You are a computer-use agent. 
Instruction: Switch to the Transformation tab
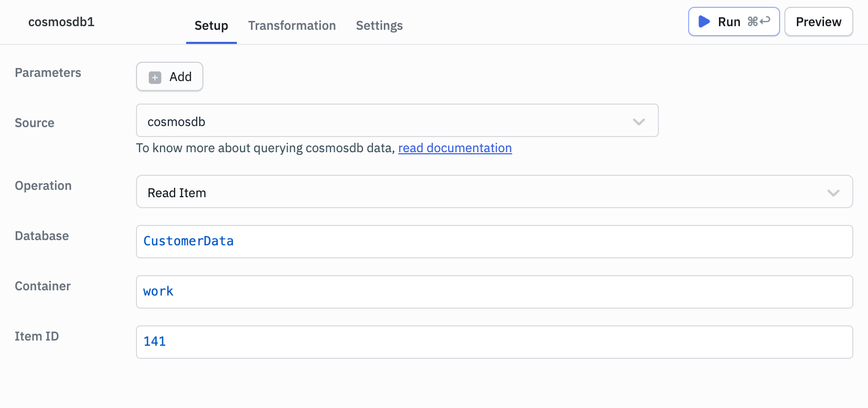pyautogui.click(x=292, y=26)
